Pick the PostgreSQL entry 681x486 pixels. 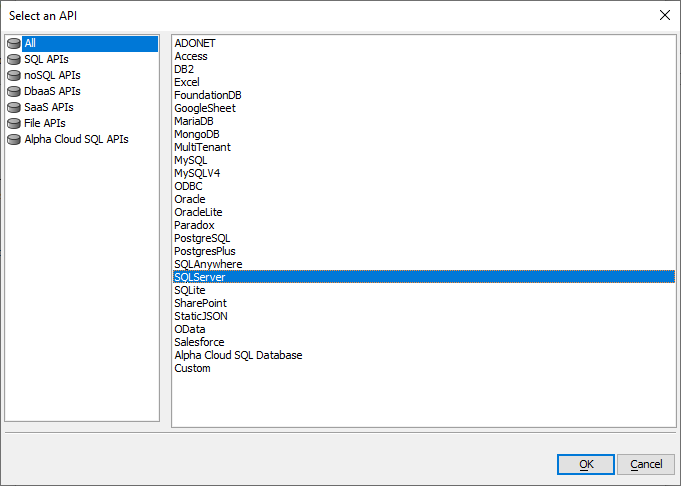click(x=202, y=238)
